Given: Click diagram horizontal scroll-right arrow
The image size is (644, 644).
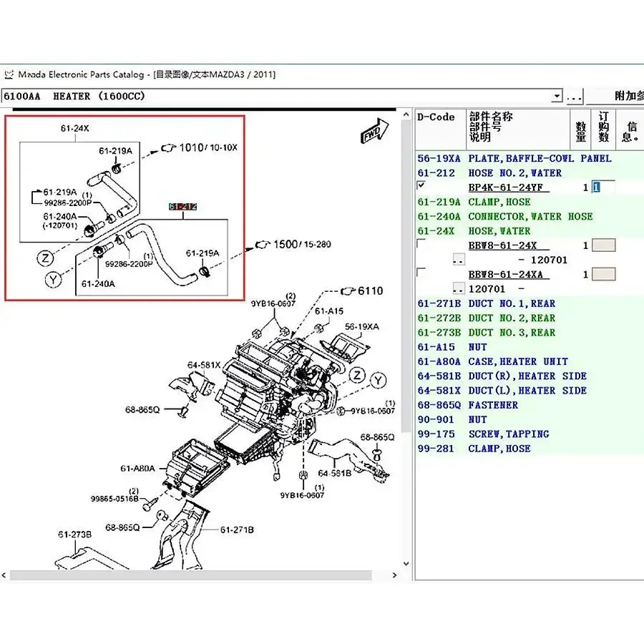Looking at the screenshot, I should (x=395, y=575).
